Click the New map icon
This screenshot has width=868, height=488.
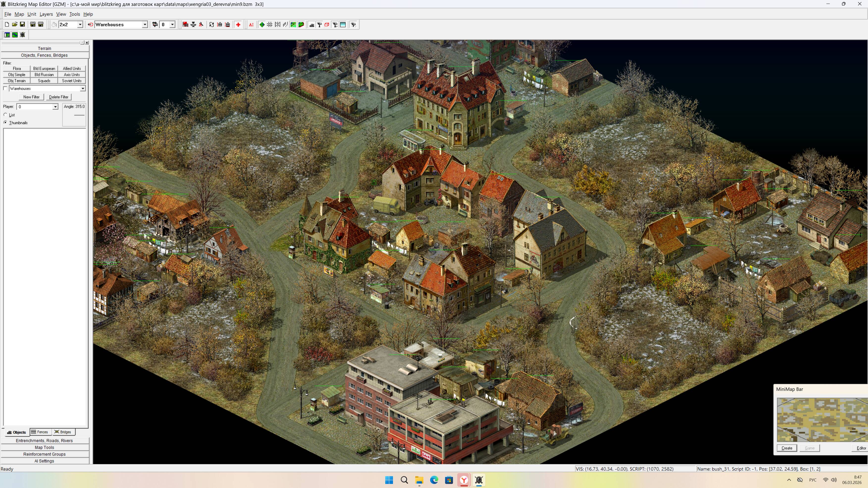click(6, 24)
